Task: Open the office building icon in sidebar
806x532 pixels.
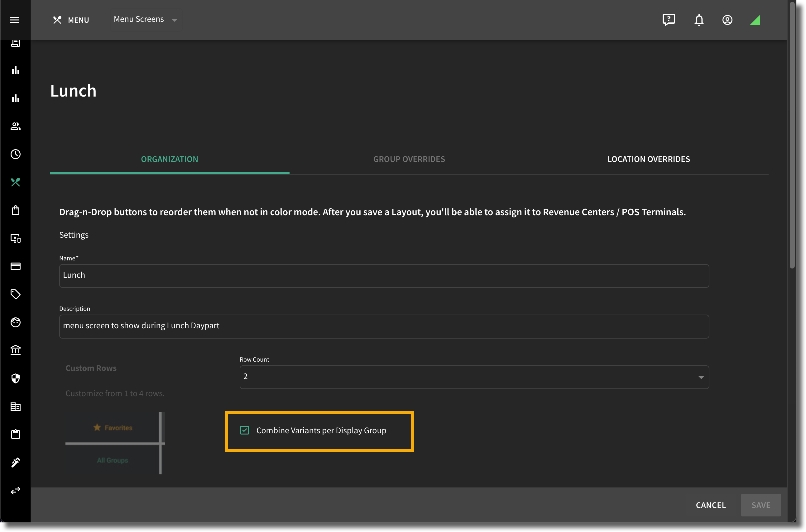Action: click(16, 406)
